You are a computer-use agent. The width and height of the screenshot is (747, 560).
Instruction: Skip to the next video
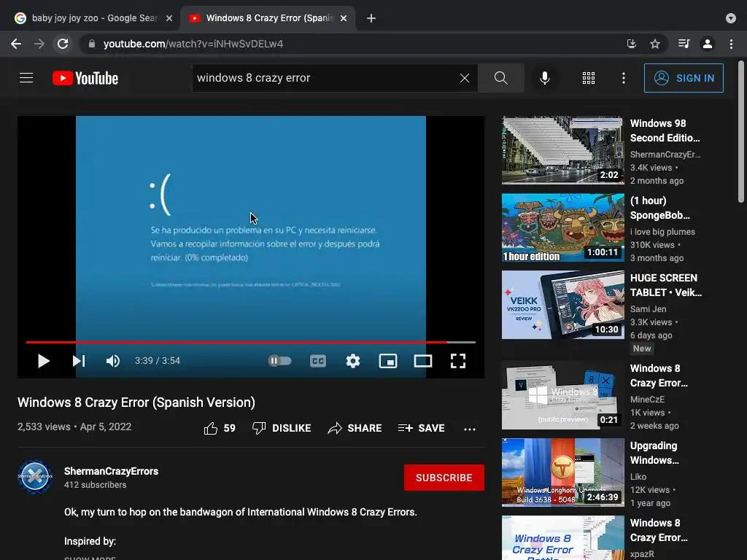click(79, 361)
